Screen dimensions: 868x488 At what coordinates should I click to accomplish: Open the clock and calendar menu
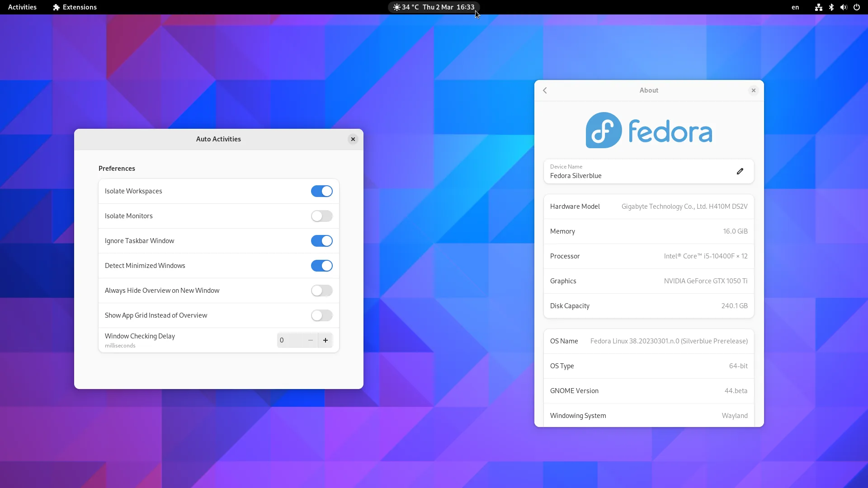pyautogui.click(x=448, y=7)
